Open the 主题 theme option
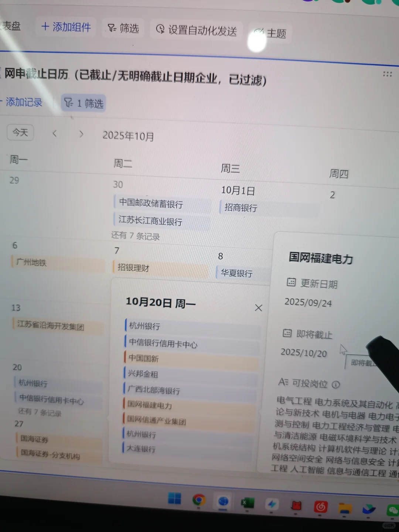The image size is (399, 532). pyautogui.click(x=271, y=33)
